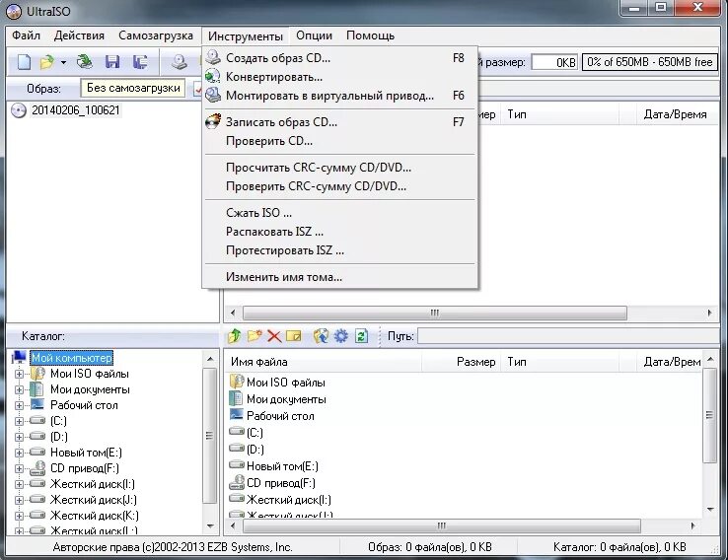Screen dimensions: 728x560
Task: Click Рабочий стол icon in file list
Action: pyautogui.click(x=237, y=415)
